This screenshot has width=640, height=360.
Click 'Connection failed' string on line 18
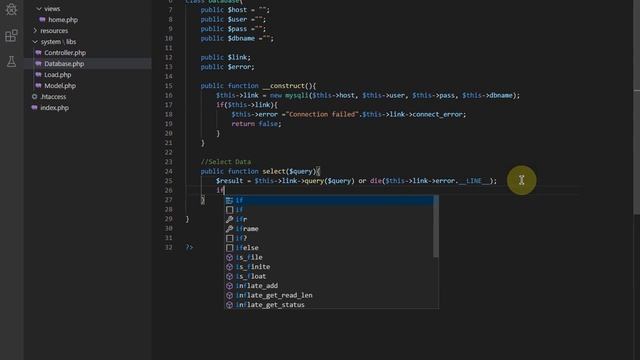pyautogui.click(x=323, y=114)
